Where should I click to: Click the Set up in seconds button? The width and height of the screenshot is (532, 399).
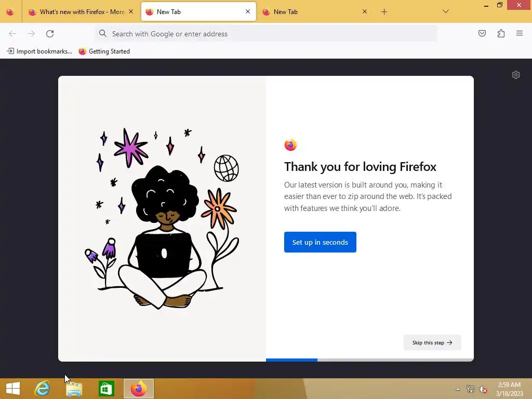pos(320,242)
